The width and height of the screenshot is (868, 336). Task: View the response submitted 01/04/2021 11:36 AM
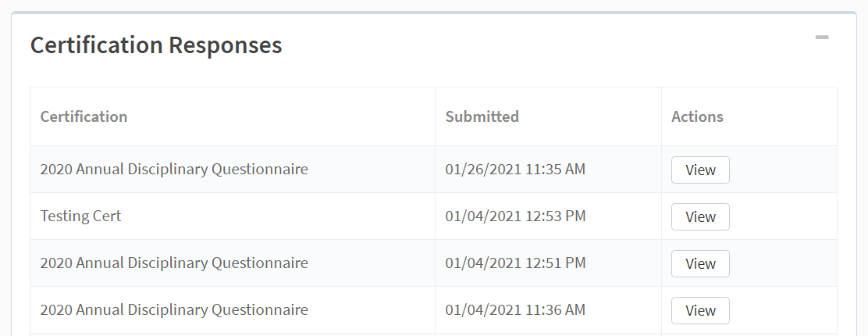click(x=700, y=310)
